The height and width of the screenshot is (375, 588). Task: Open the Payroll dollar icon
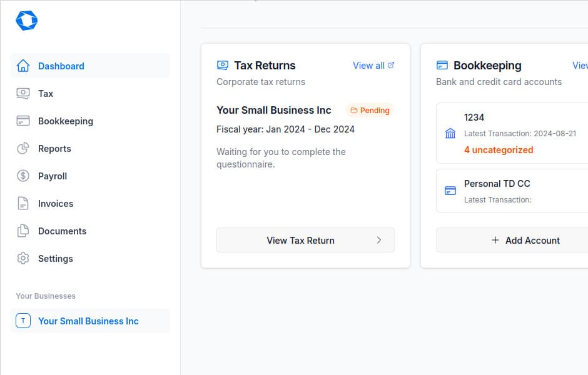coord(23,176)
